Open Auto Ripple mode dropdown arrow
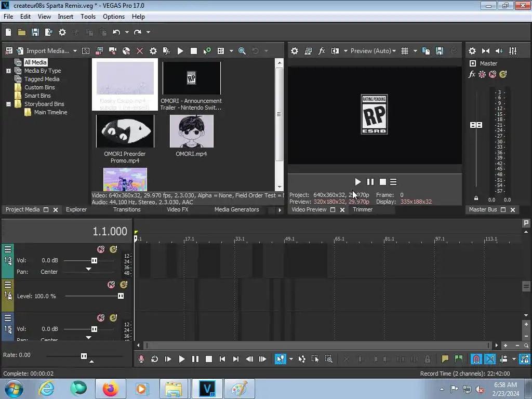 [x=514, y=359]
